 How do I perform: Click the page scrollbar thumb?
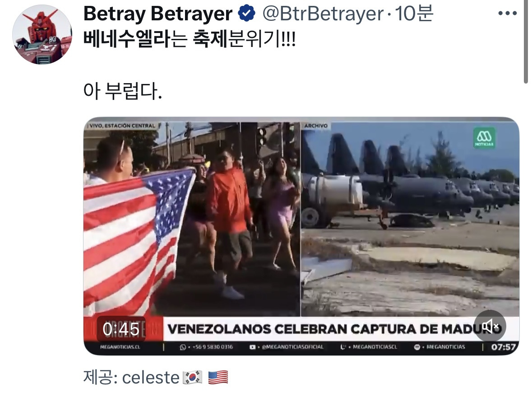click(526, 41)
